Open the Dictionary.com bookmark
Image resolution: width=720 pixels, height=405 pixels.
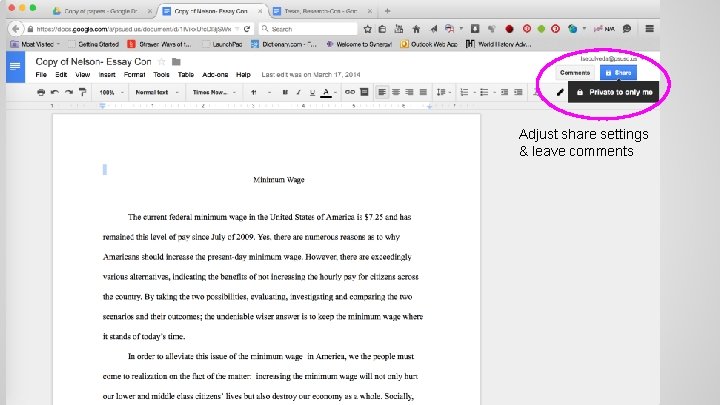tap(284, 45)
